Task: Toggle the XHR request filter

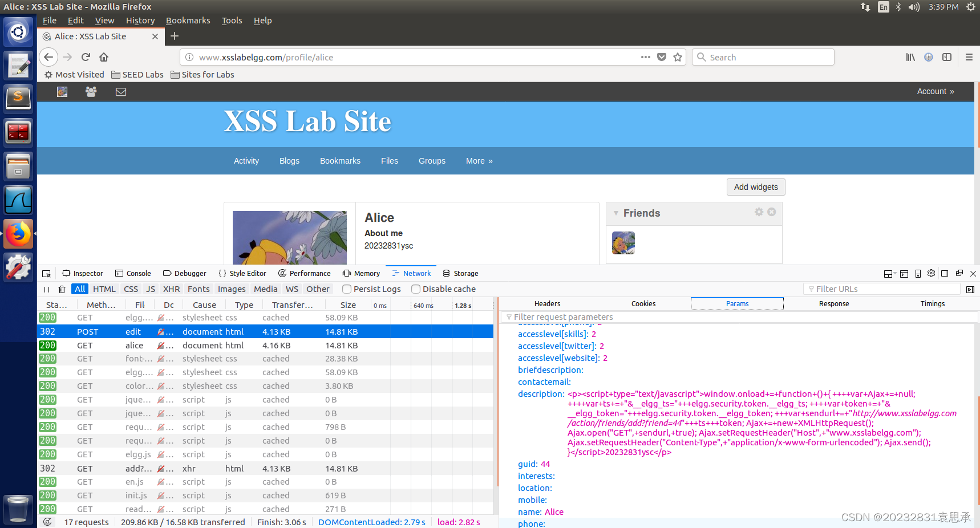Action: 172,289
